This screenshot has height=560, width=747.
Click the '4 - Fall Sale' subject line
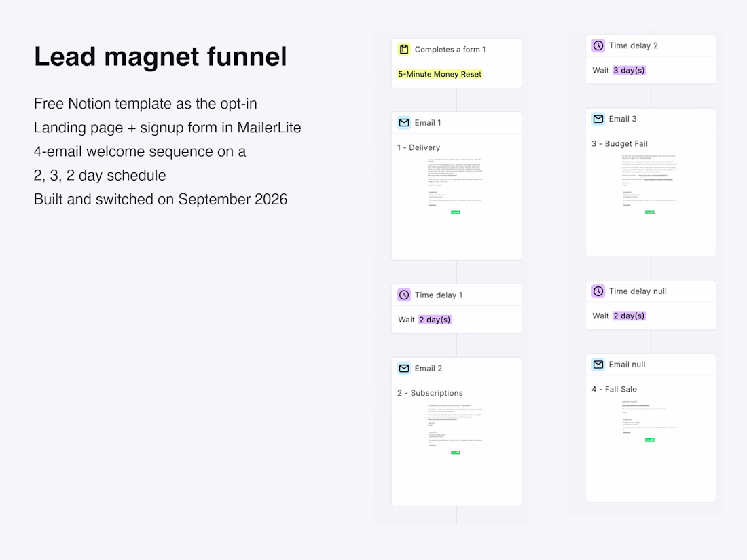(x=614, y=389)
